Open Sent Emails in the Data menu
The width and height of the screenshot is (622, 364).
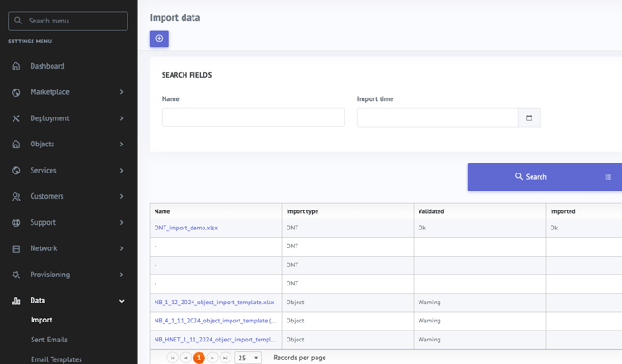(x=49, y=340)
